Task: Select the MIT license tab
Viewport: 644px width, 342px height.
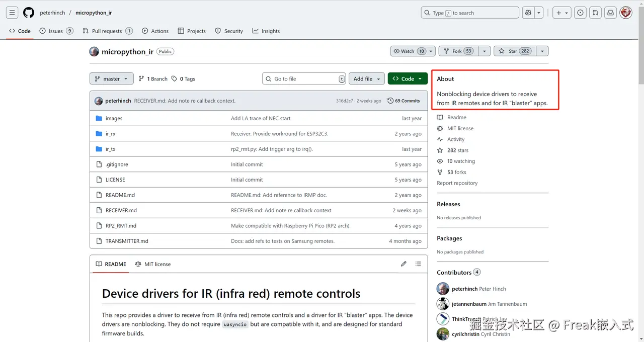Action: 153,264
